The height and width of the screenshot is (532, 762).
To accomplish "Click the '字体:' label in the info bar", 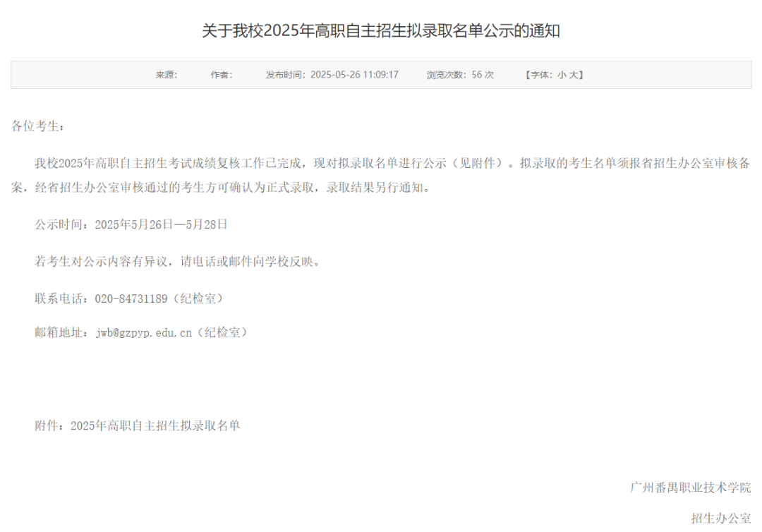I will 541,75.
